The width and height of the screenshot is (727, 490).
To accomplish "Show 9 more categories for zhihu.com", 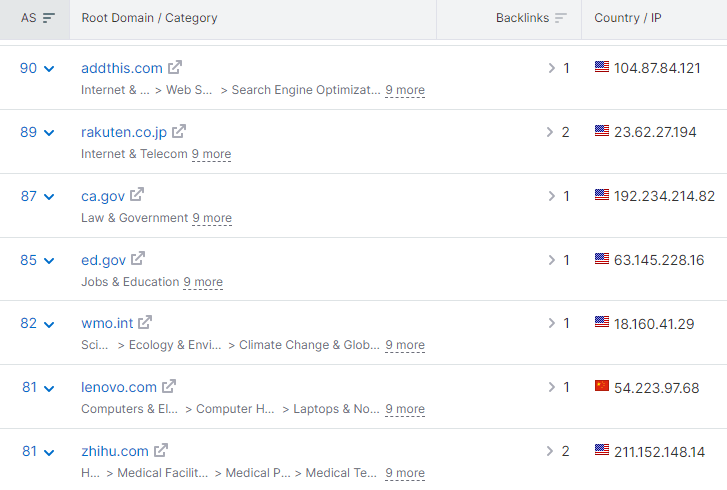I will [405, 473].
